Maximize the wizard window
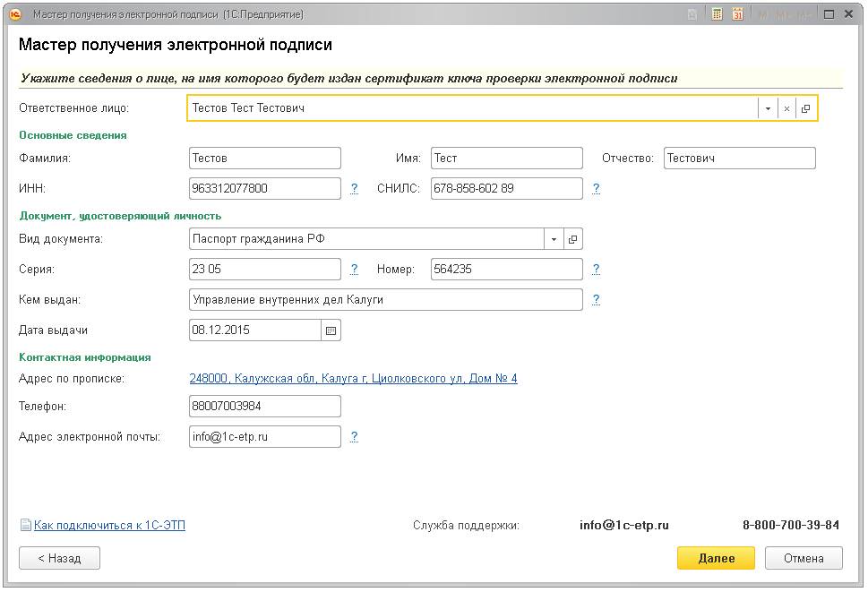 [829, 14]
